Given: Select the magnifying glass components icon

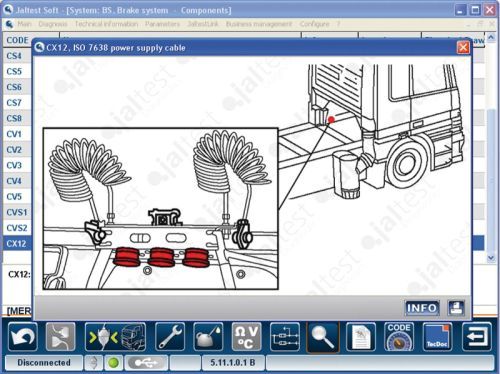Looking at the screenshot, I should click(323, 337).
